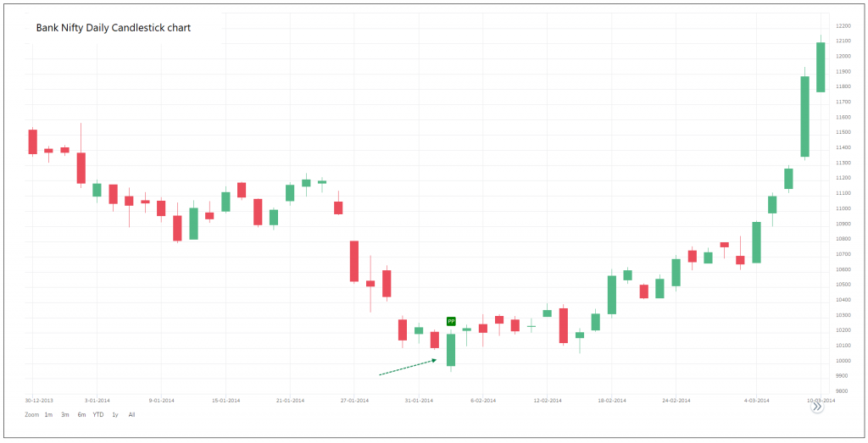The height and width of the screenshot is (443, 868).
Task: Click the double-chevron scroll-forward icon
Action: click(817, 407)
